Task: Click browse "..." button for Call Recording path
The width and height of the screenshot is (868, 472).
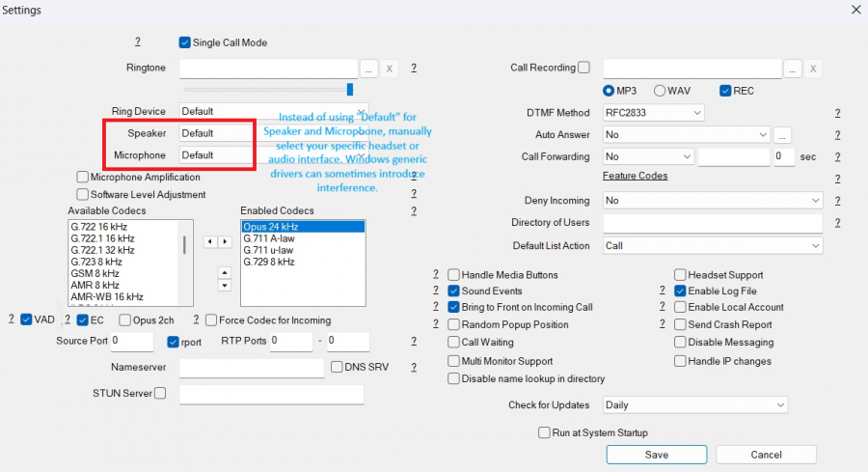Action: pyautogui.click(x=793, y=69)
